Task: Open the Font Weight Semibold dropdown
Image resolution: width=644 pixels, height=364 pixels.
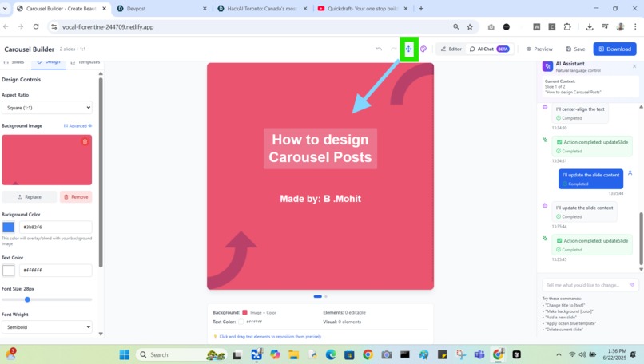Action: coord(47,327)
